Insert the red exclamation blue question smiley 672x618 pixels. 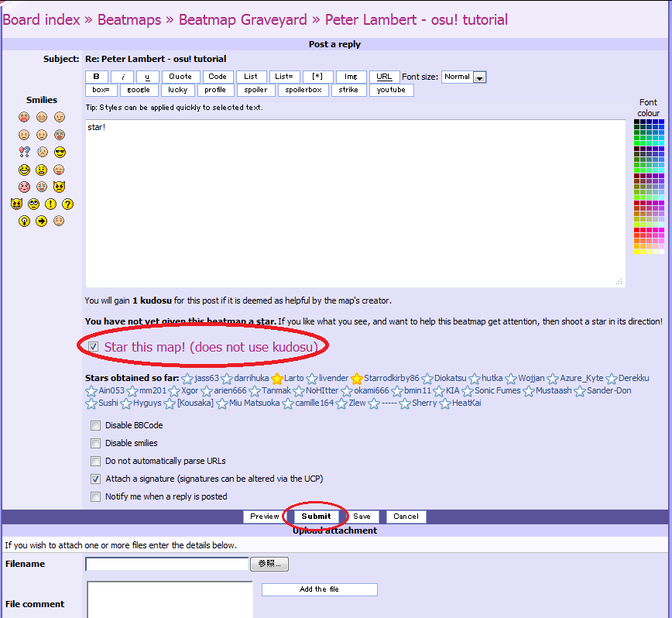click(24, 152)
